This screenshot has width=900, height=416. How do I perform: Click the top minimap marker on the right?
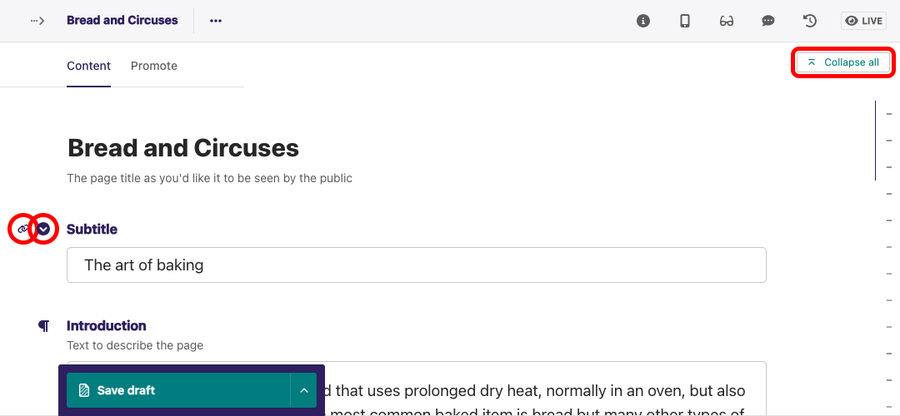pos(889,114)
